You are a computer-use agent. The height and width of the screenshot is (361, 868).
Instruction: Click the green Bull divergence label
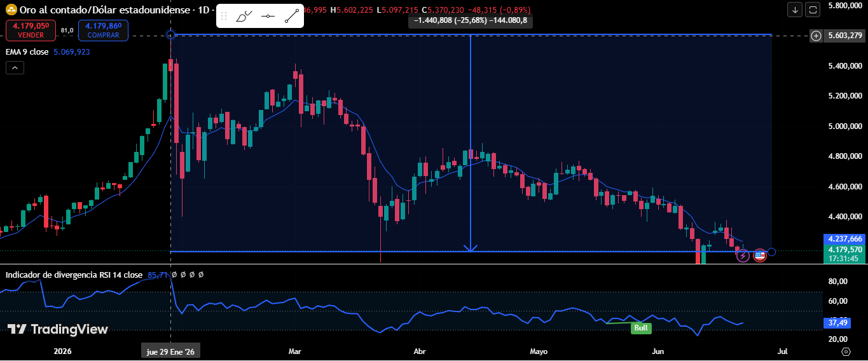[x=641, y=328]
